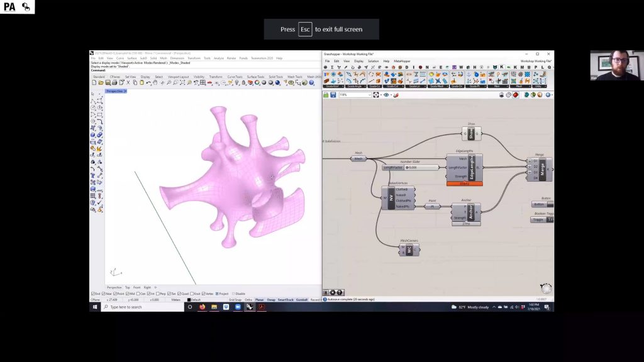Launch Firefox from the Windows taskbar

tap(203, 307)
